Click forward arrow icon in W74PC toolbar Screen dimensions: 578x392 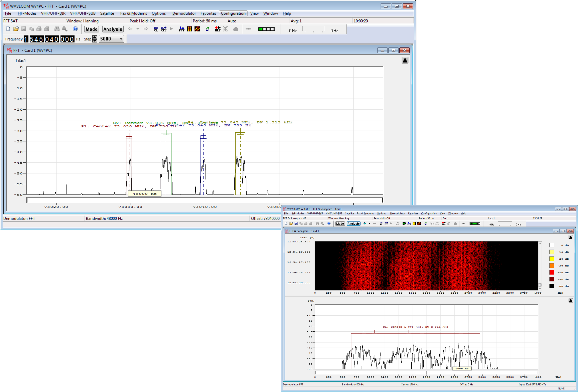click(x=146, y=29)
